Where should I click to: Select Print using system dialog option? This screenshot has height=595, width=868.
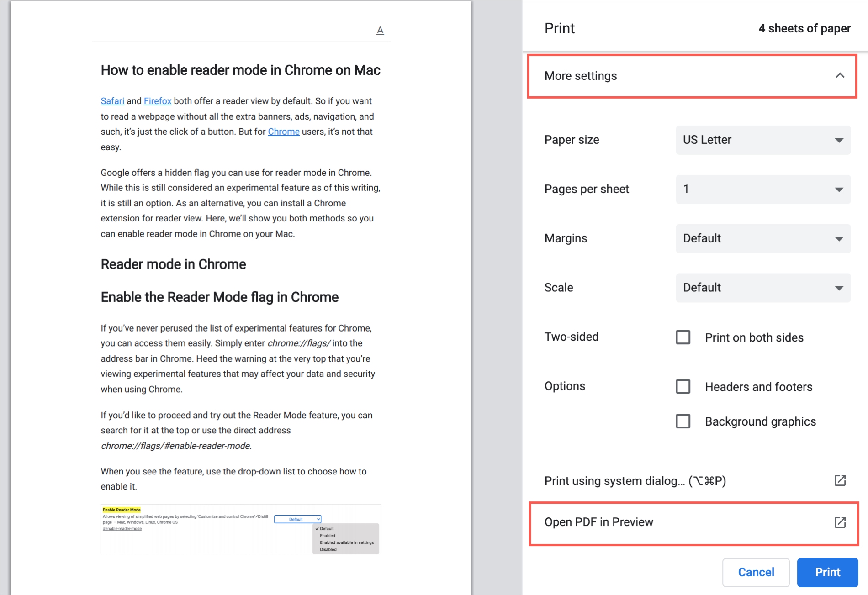[635, 481]
